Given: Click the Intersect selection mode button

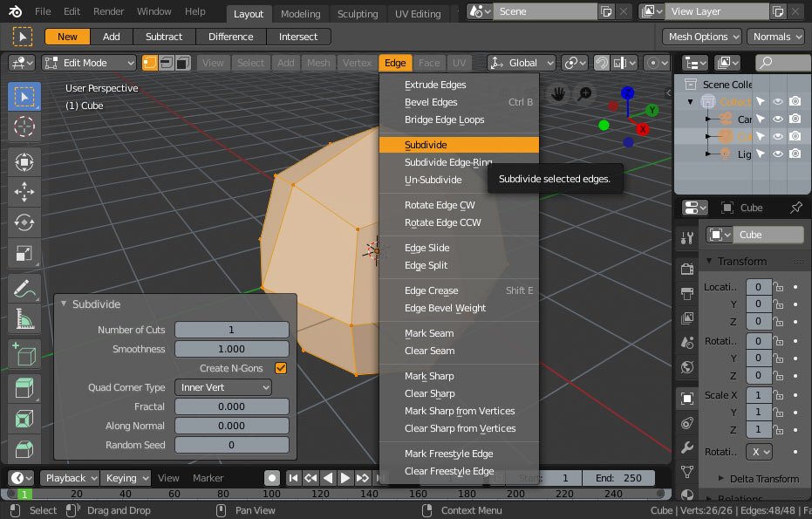Looking at the screenshot, I should (298, 37).
